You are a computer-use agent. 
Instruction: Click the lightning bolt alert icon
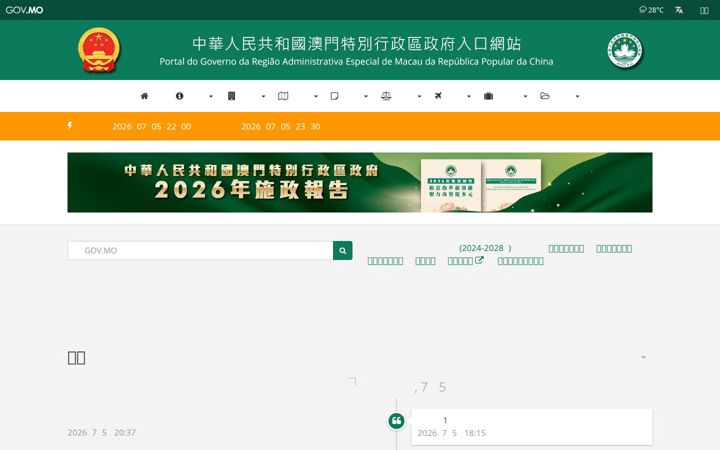[70, 125]
